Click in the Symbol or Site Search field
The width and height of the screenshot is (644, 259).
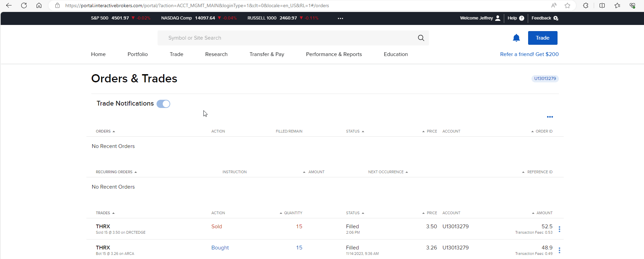click(x=287, y=38)
